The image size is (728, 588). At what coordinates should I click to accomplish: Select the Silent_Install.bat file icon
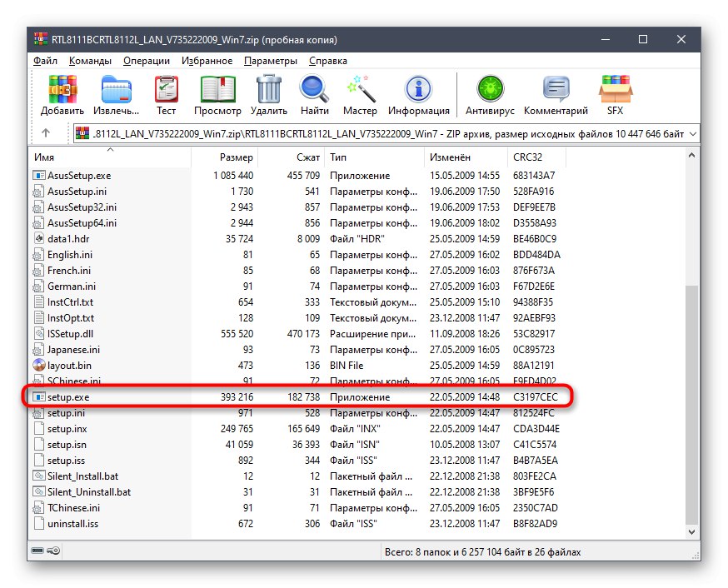pos(39,476)
